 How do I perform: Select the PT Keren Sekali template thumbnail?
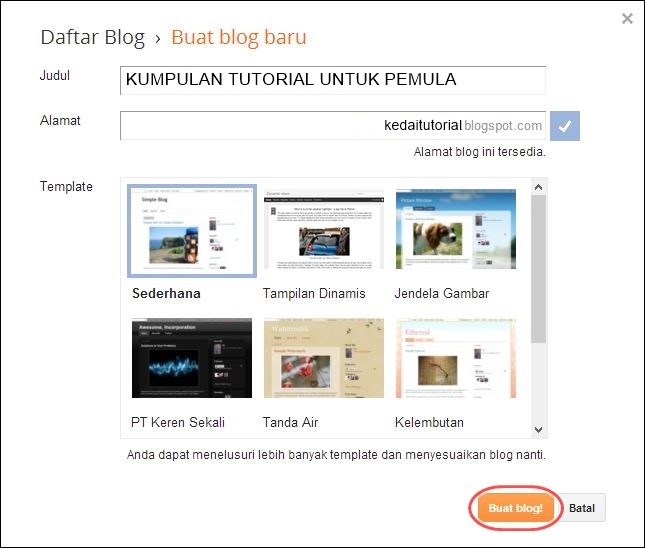pyautogui.click(x=192, y=358)
